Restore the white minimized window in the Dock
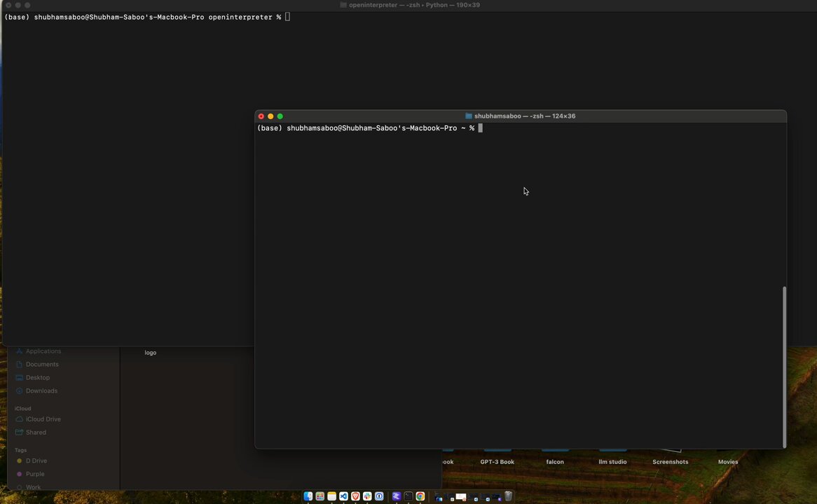 coord(461,497)
